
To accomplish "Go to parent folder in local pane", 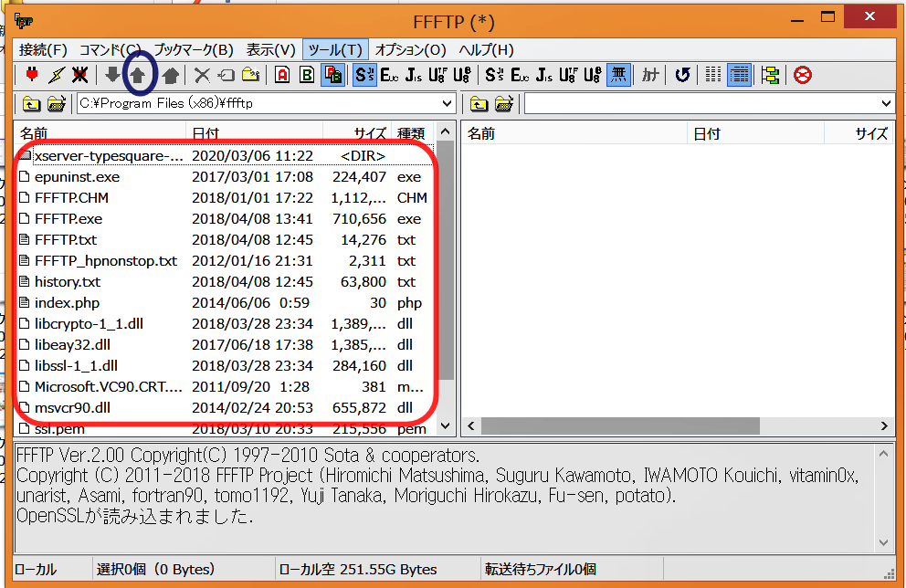I will point(31,104).
